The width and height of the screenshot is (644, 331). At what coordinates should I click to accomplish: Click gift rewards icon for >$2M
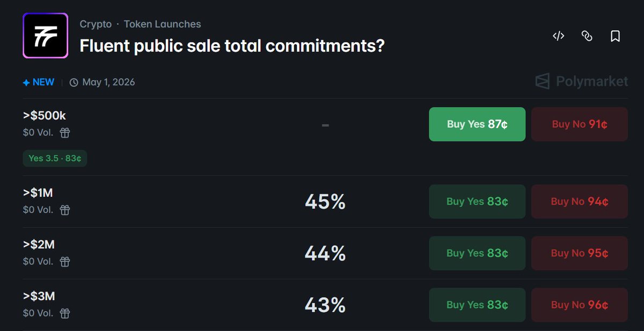point(65,262)
